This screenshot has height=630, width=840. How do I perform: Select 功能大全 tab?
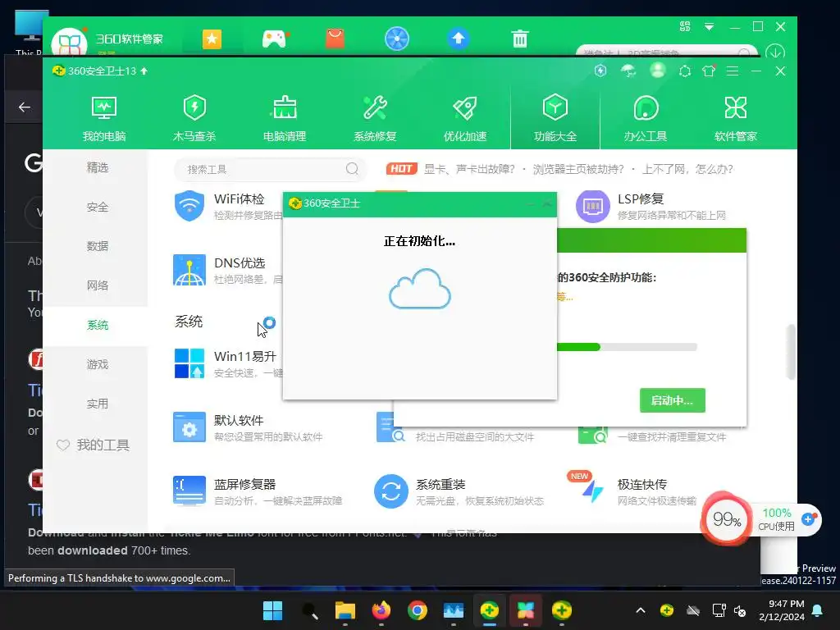(x=555, y=119)
